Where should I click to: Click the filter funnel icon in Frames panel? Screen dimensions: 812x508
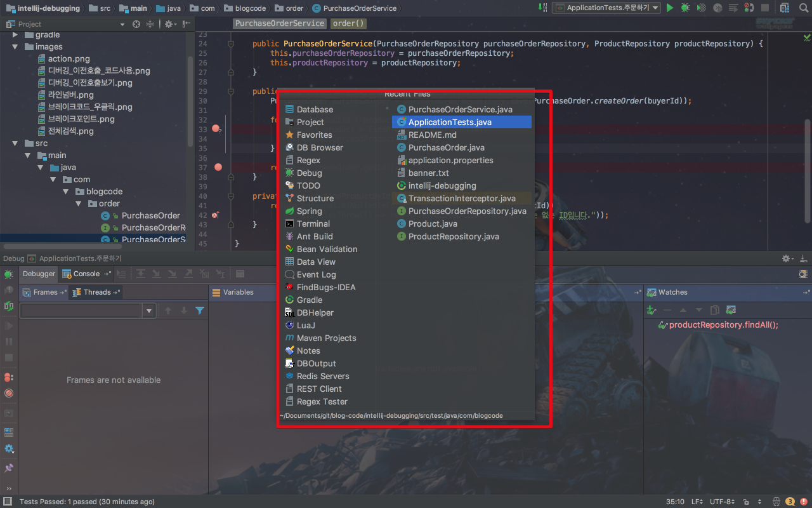[200, 311]
